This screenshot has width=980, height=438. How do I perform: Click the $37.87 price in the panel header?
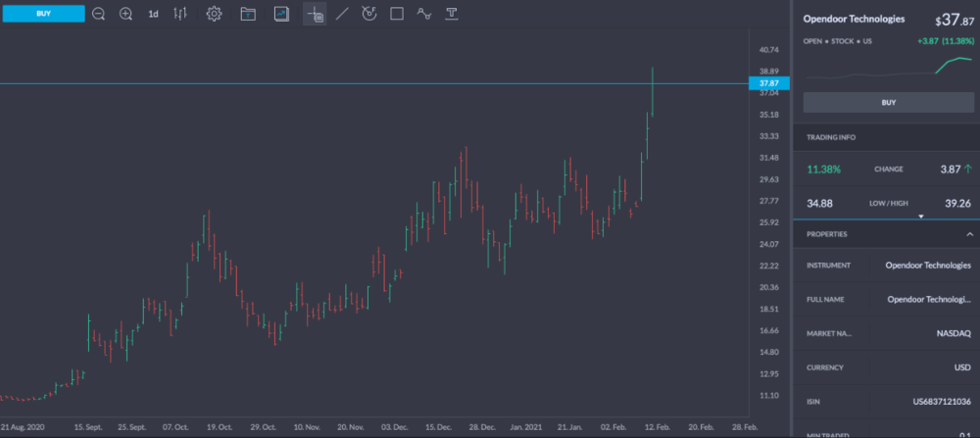click(x=954, y=21)
